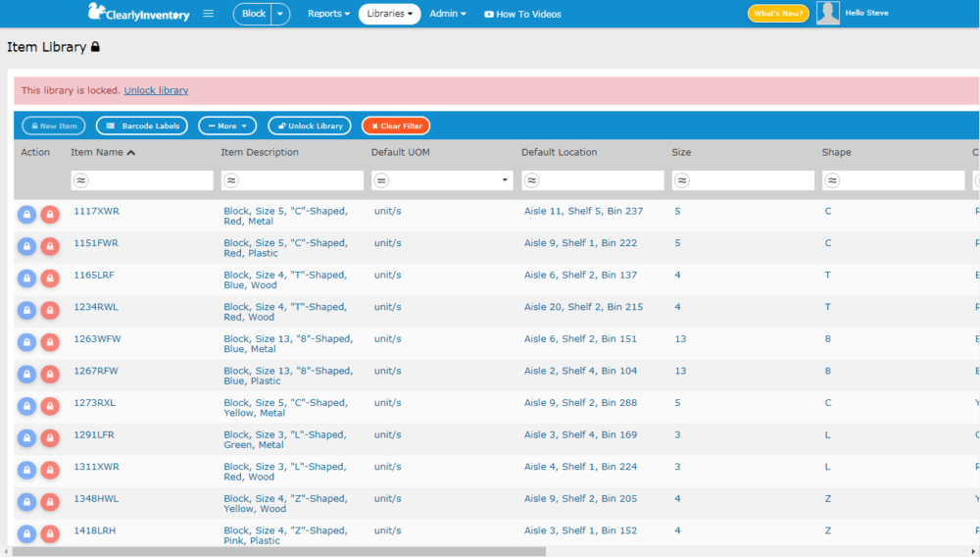The image size is (980, 557).
Task: Open the hamburger menu icon
Action: pos(208,13)
